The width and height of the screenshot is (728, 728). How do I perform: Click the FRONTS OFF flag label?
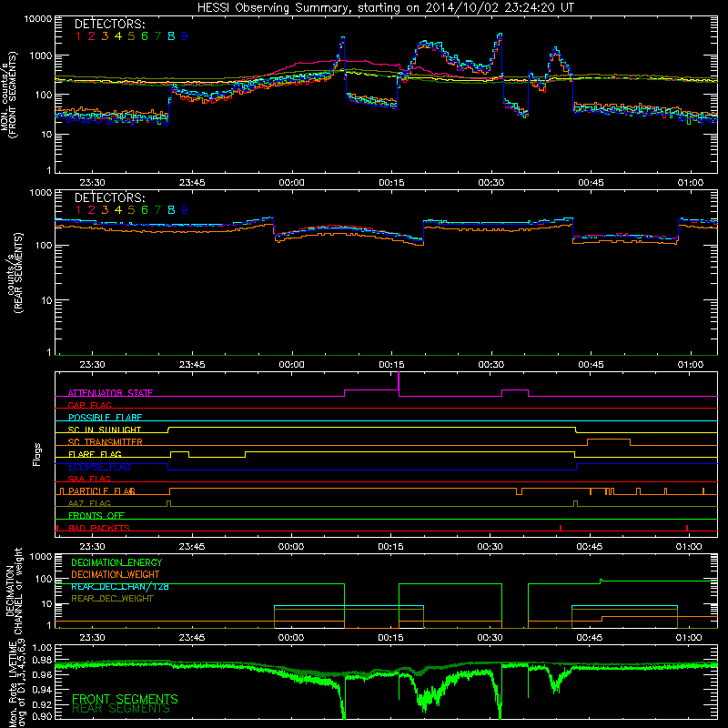coord(96,516)
